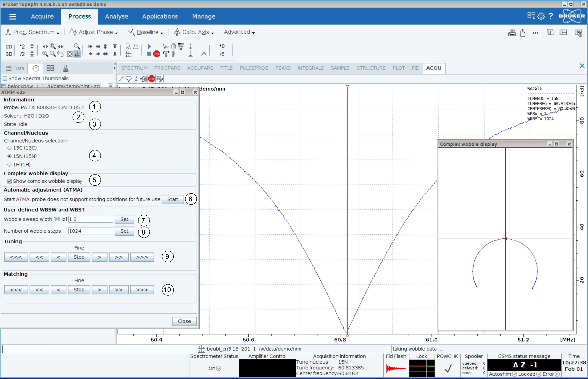Screen dimensions: 588x379
Task: Click the blue square halt icon
Action: (149, 54)
